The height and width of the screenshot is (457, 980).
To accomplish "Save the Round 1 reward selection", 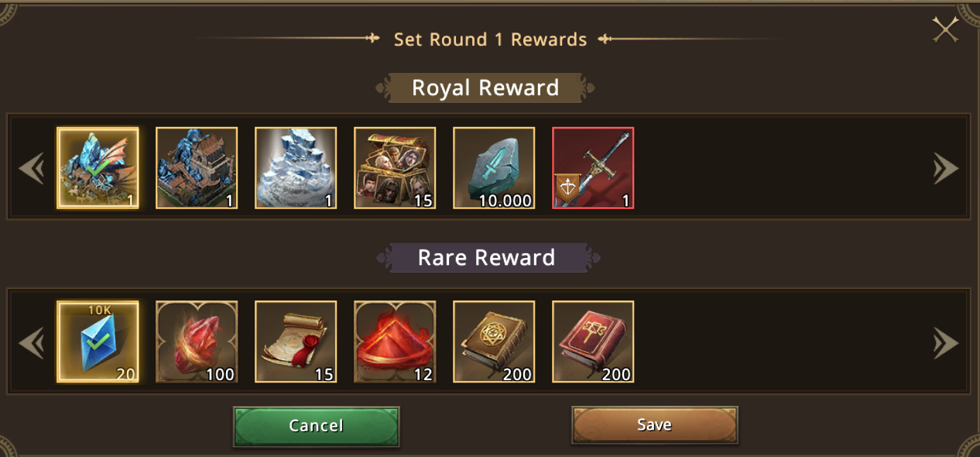I will [x=655, y=424].
